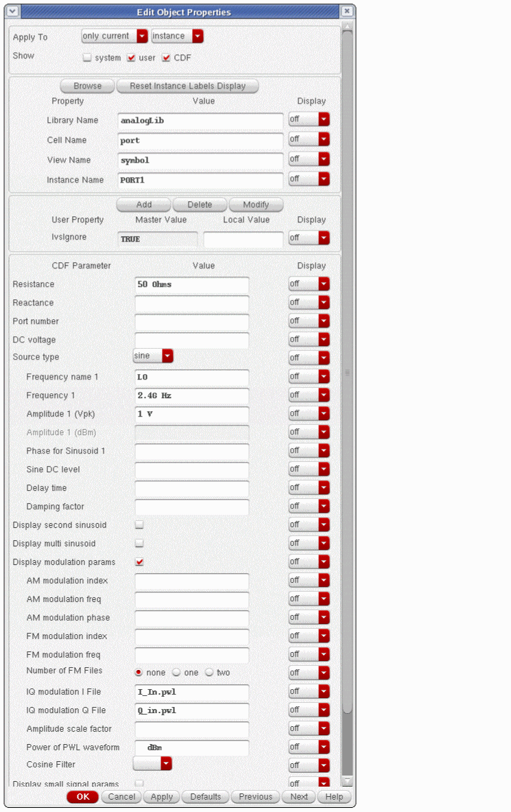This screenshot has width=511, height=812.
Task: Click the Browse button
Action: (88, 86)
